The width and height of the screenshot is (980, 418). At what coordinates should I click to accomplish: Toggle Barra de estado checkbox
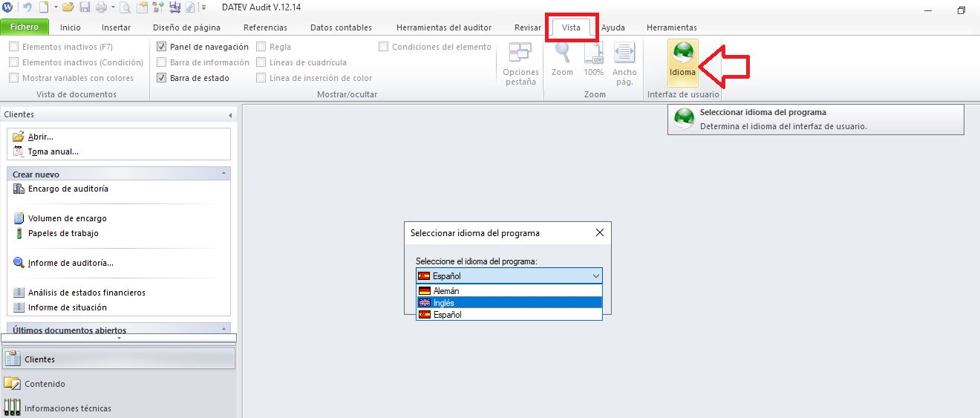pos(162,78)
